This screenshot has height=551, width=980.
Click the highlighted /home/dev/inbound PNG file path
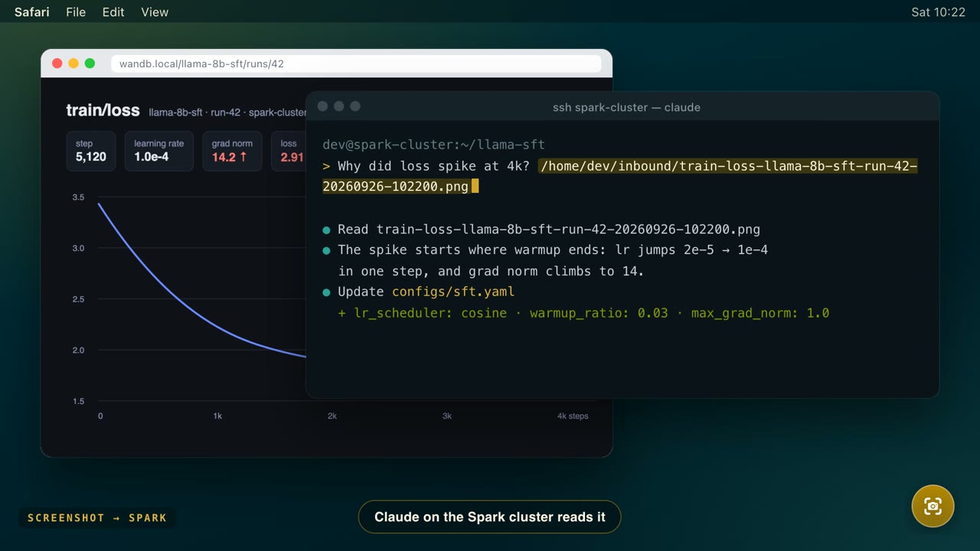[619, 176]
